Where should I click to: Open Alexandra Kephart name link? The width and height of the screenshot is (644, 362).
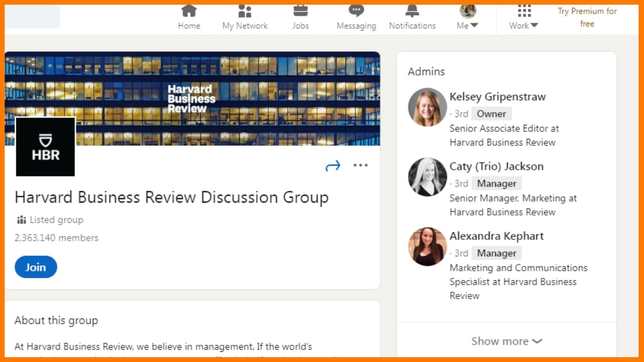pyautogui.click(x=496, y=237)
